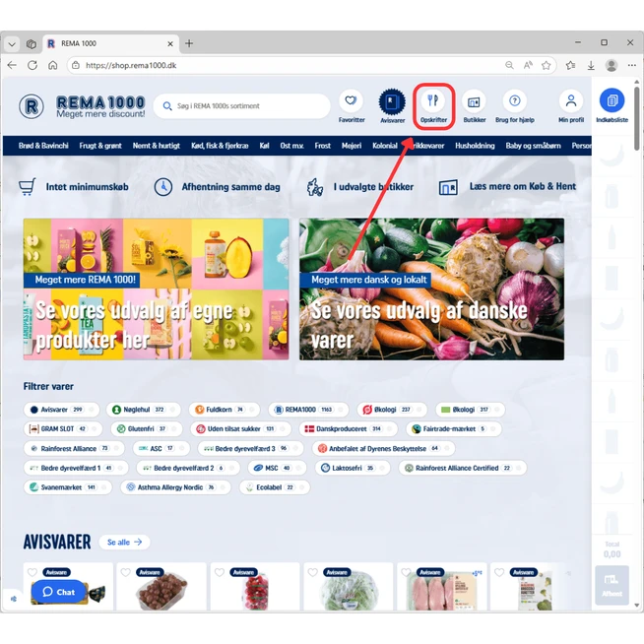Open Indkøbsliste shopping list icon
Viewport: 644px width, 644px height.
(x=612, y=101)
